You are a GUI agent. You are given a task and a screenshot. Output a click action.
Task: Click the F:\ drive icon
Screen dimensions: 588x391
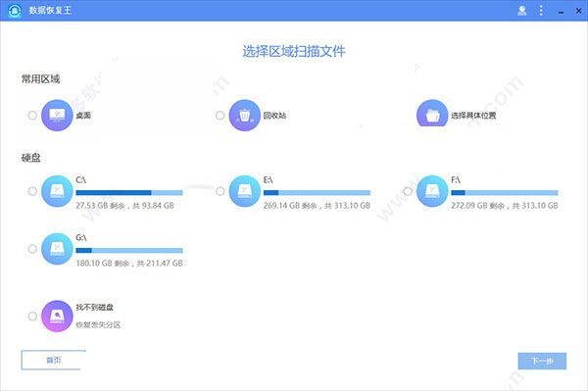(x=432, y=191)
